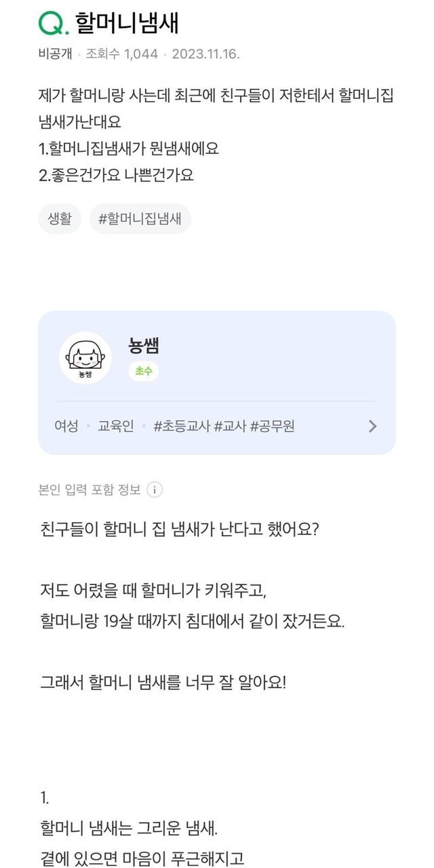This screenshot has width=434, height=868.
Task: Click the 2023.11.16. post date
Action: pyautogui.click(x=205, y=54)
